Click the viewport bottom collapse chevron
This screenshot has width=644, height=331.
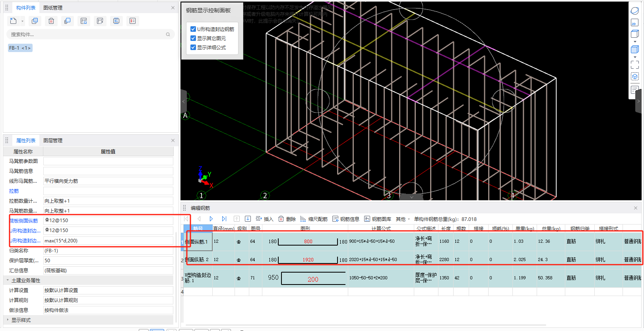coord(411,197)
